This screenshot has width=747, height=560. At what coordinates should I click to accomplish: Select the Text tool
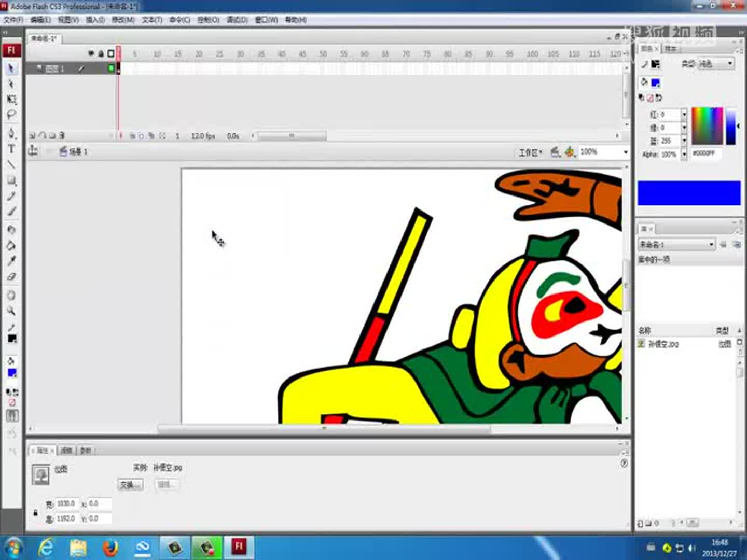pos(11,149)
